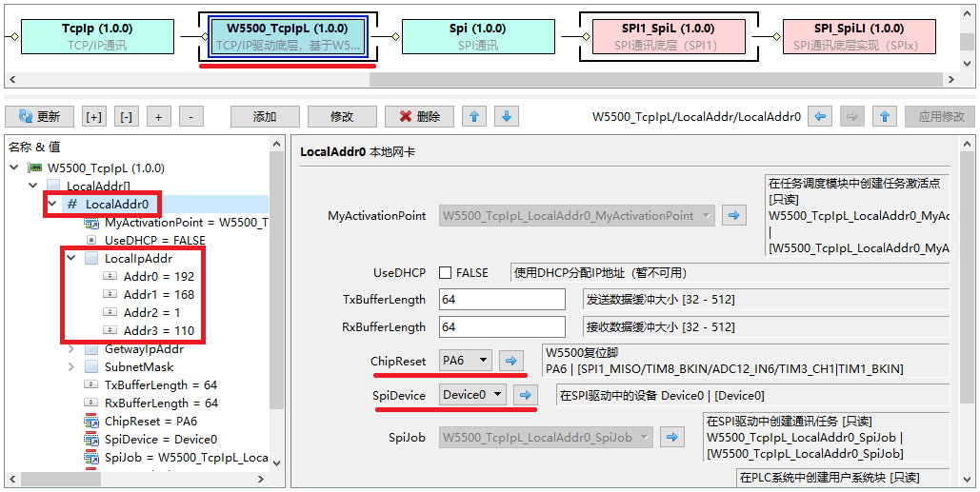Go to parent with the up arrow beside 应用修改
The height and width of the screenshot is (492, 980).
pyautogui.click(x=885, y=117)
